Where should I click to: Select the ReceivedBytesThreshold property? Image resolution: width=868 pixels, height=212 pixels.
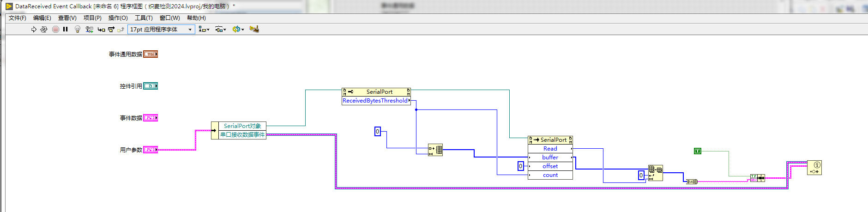tap(376, 100)
